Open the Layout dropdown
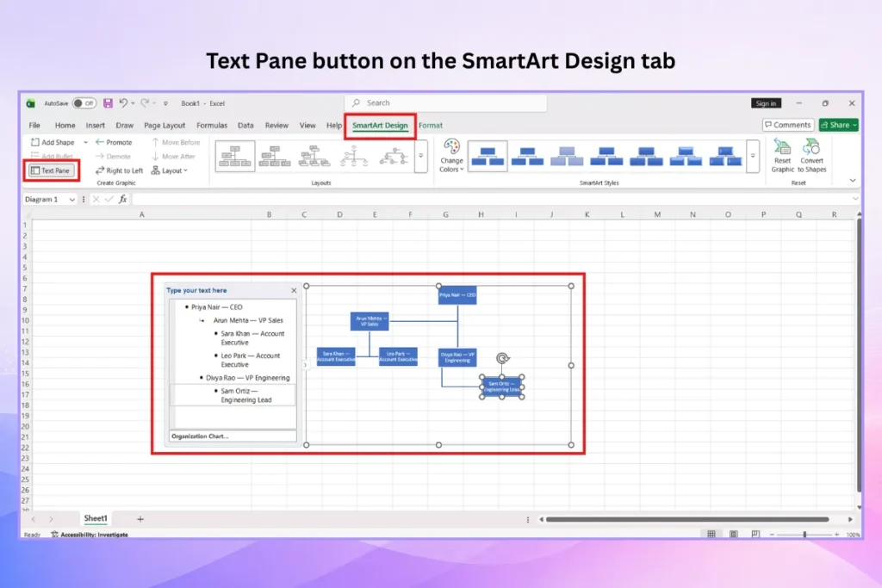The image size is (882, 588). (x=170, y=170)
